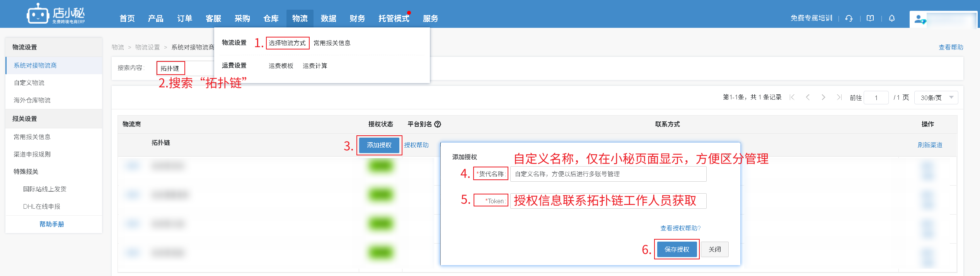Image resolution: width=980 pixels, height=276 pixels.
Task: Select 常用报关信息 in sidebar
Action: [54, 137]
